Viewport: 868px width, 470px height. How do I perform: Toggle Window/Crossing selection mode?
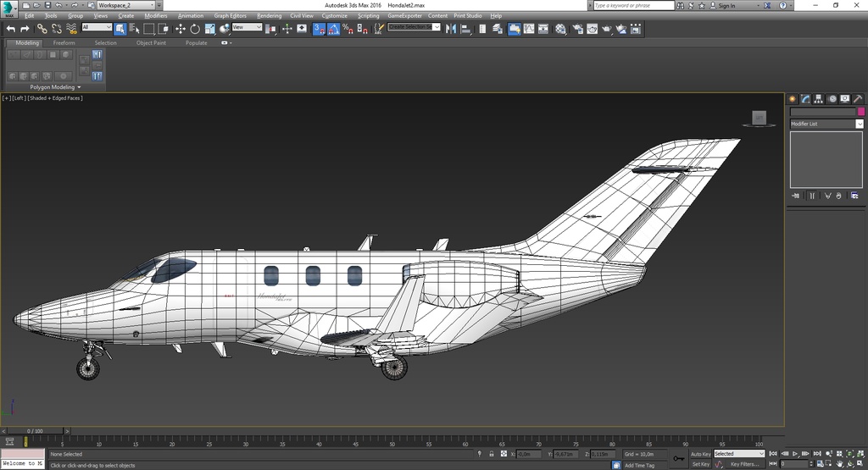click(x=164, y=29)
